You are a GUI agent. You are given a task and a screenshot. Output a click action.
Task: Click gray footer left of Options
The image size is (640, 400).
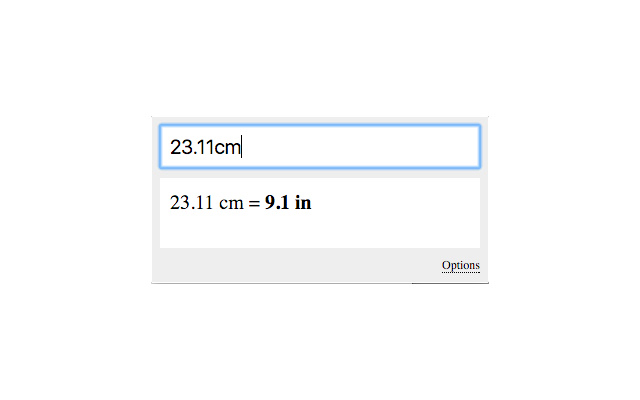click(x=290, y=266)
